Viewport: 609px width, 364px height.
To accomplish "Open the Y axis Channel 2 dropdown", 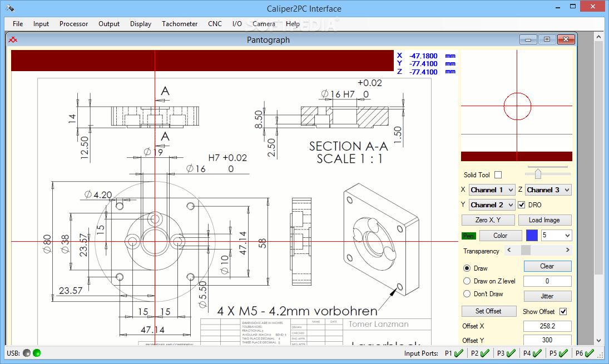I will pos(492,205).
